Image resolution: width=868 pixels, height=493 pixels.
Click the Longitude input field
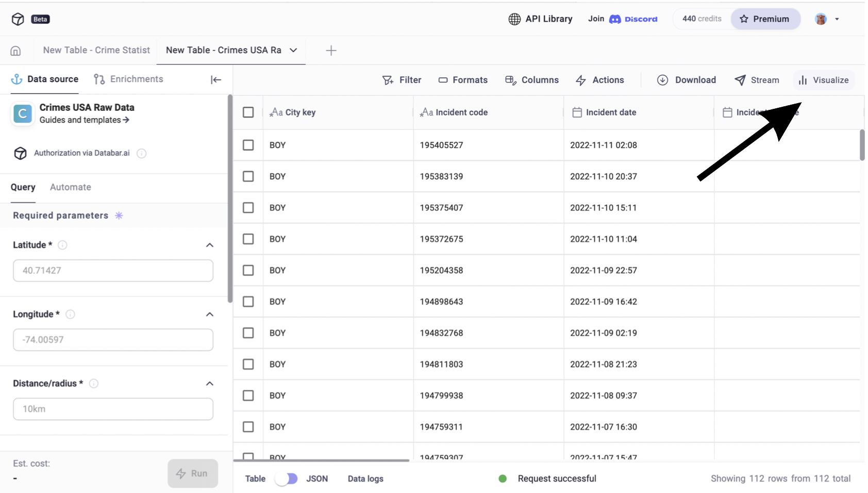pyautogui.click(x=113, y=340)
